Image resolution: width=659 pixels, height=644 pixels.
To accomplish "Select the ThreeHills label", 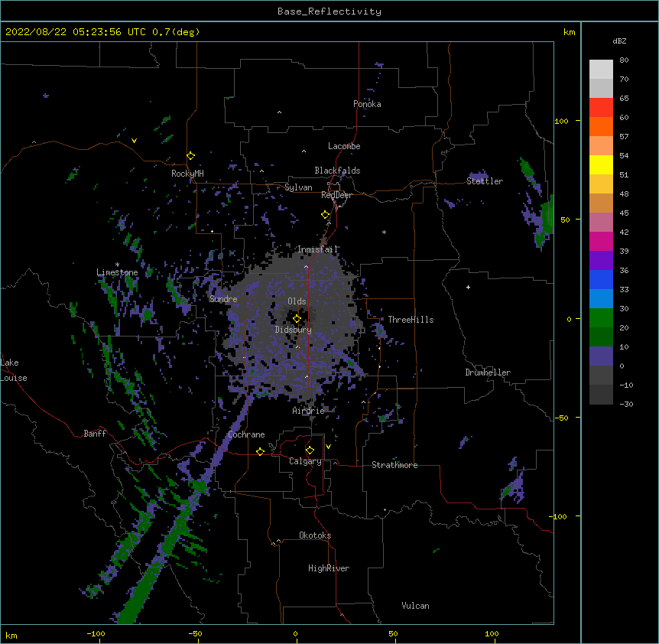I will click(411, 320).
